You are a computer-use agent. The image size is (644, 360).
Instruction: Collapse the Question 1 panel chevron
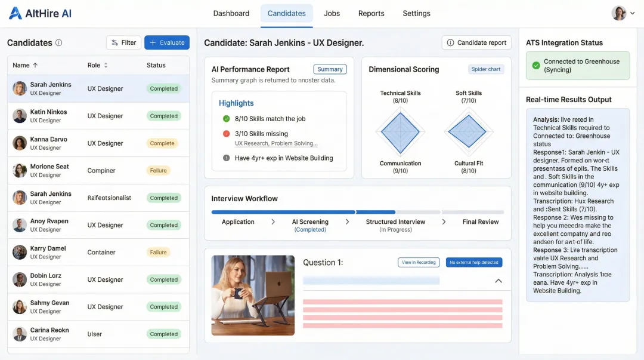click(498, 281)
